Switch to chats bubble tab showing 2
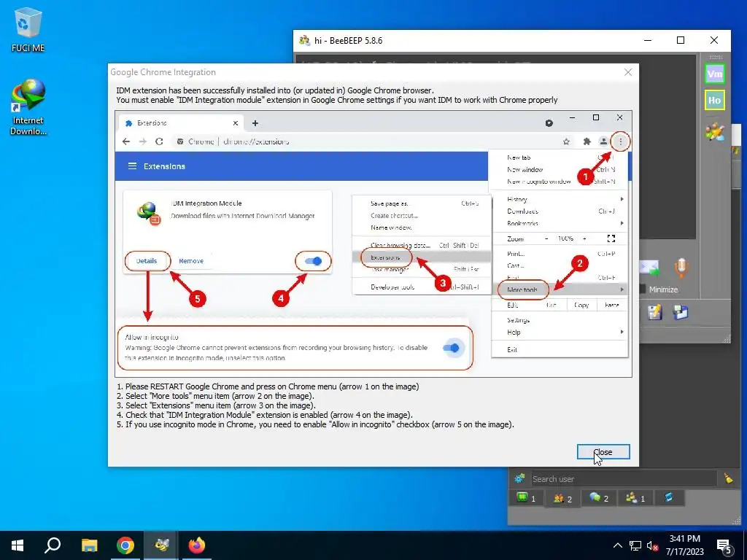The image size is (747, 560). tap(599, 498)
